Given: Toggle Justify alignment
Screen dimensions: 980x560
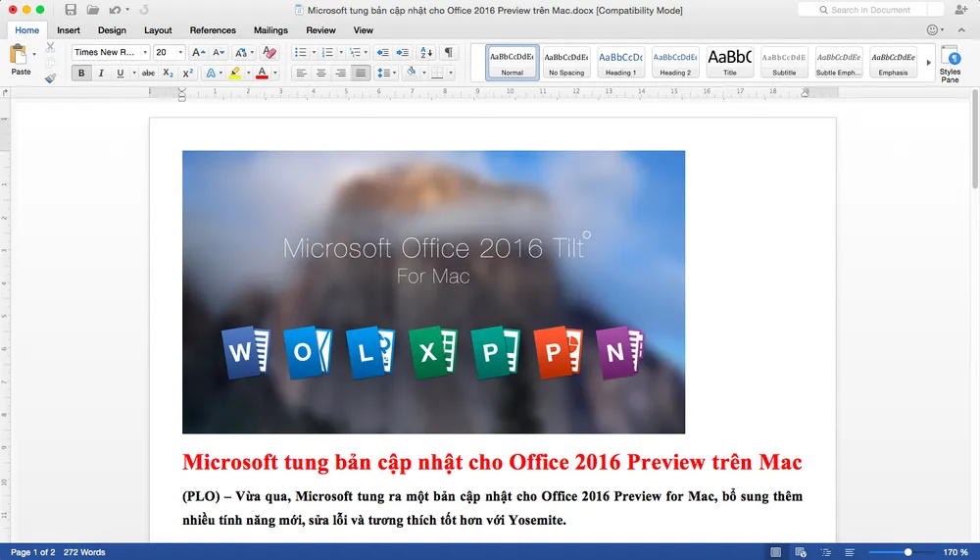Looking at the screenshot, I should point(361,74).
